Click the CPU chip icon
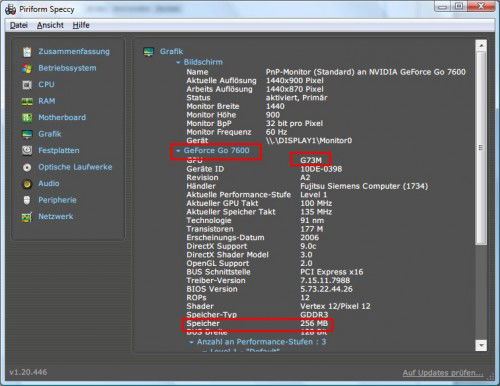Viewport: 500px width, 386px height. tap(27, 85)
